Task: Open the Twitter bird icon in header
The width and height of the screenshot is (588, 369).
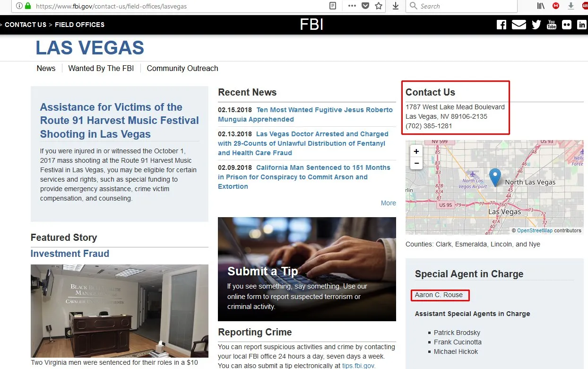Action: [536, 25]
